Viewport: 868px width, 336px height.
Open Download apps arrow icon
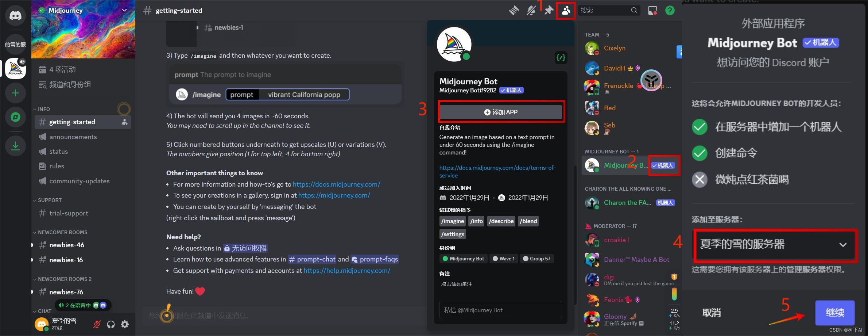tap(15, 146)
